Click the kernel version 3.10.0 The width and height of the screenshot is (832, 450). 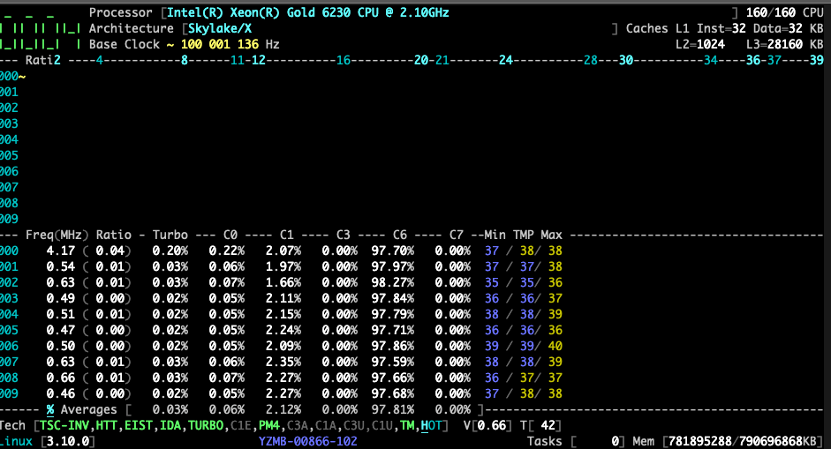[x=67, y=442]
